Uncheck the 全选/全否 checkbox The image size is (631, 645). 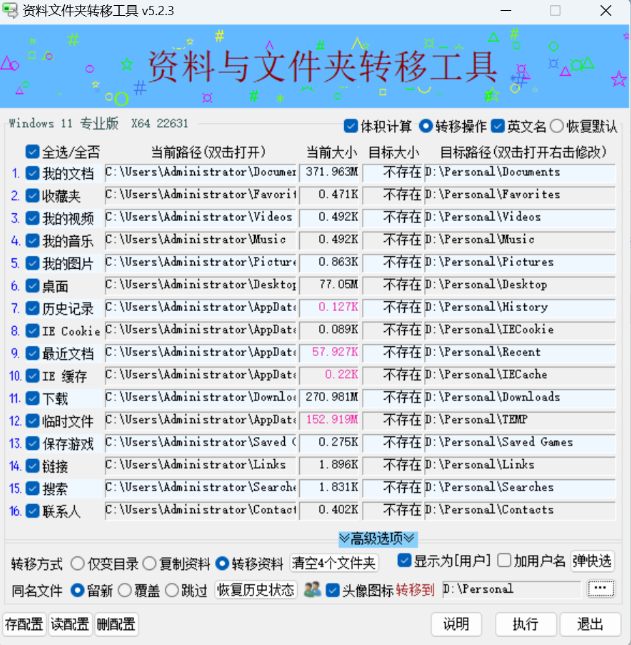pos(33,153)
